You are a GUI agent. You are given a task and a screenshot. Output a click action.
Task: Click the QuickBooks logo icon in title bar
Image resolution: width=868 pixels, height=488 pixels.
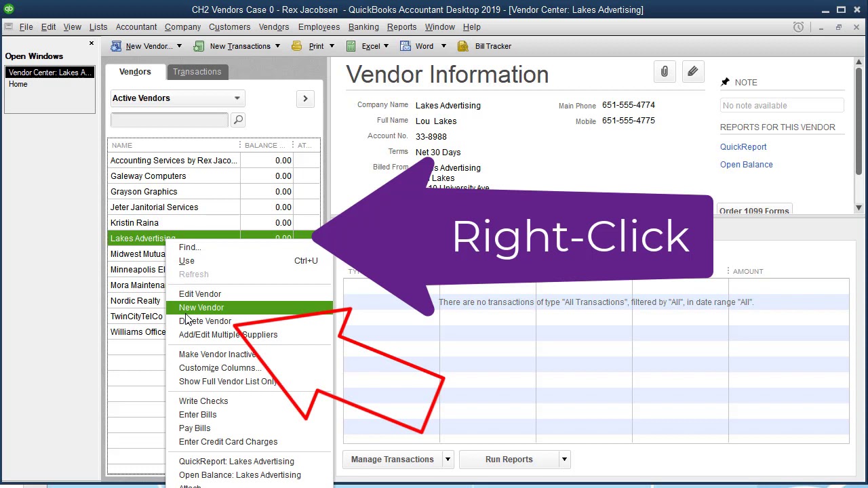(x=7, y=9)
